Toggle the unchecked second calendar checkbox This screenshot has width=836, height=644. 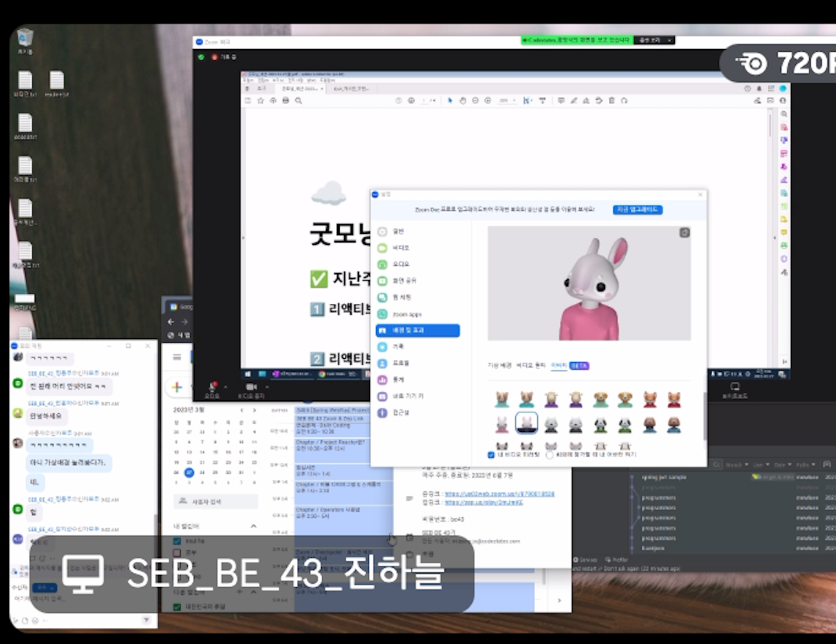click(177, 553)
